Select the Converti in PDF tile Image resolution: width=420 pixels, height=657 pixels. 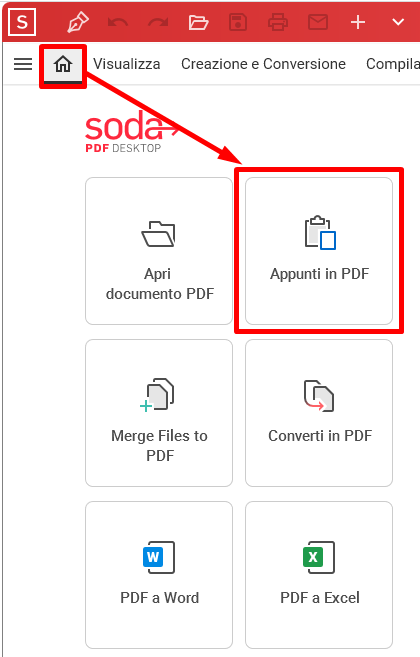tap(319, 413)
